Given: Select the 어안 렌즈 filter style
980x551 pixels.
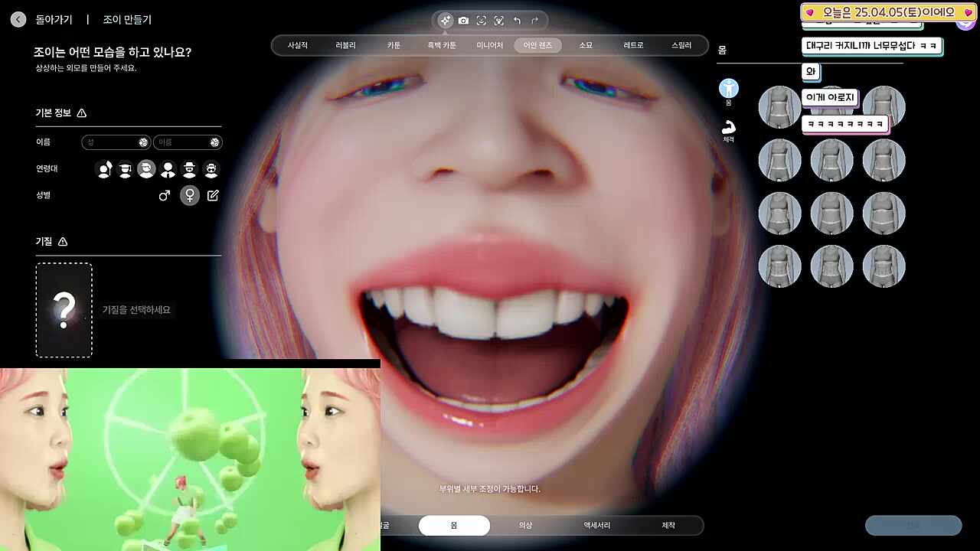Looking at the screenshot, I should [x=537, y=45].
